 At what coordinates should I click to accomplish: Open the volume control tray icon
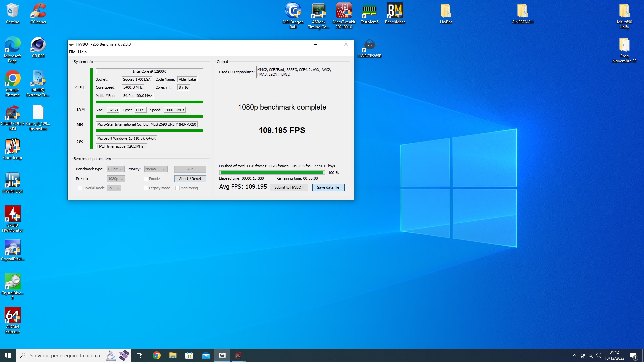coord(599,356)
